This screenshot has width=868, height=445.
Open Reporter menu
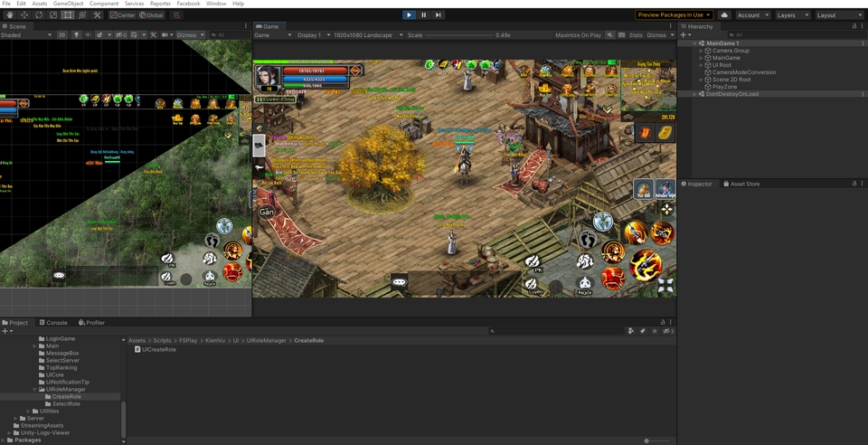[161, 4]
